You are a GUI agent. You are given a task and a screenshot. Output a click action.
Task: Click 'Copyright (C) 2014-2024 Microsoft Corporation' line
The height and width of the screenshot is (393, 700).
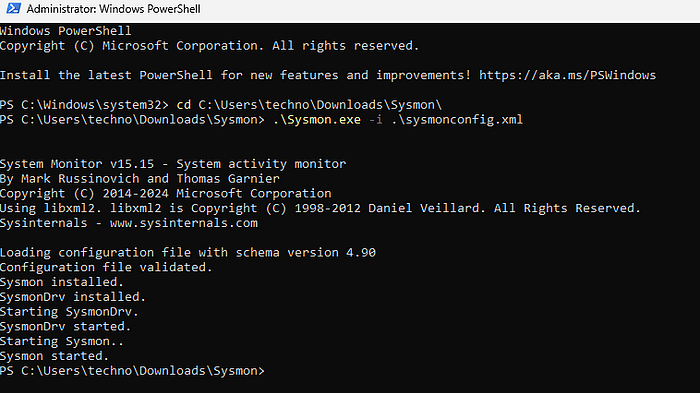pos(166,193)
